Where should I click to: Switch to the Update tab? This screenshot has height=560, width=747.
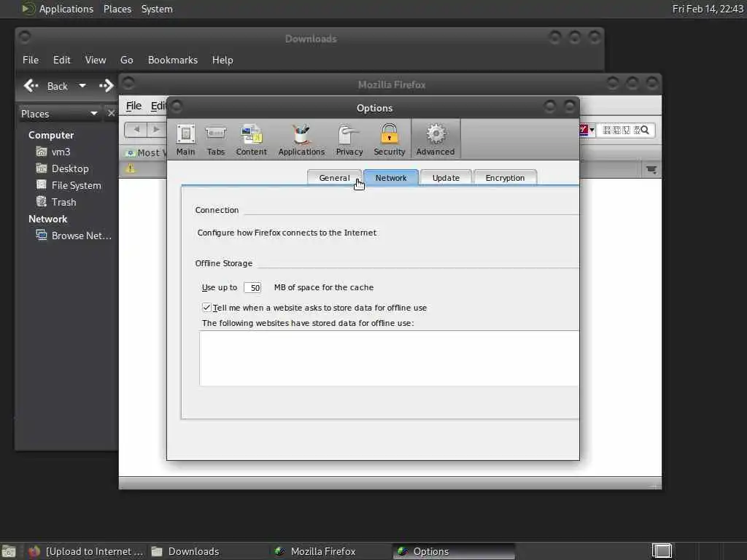click(446, 178)
